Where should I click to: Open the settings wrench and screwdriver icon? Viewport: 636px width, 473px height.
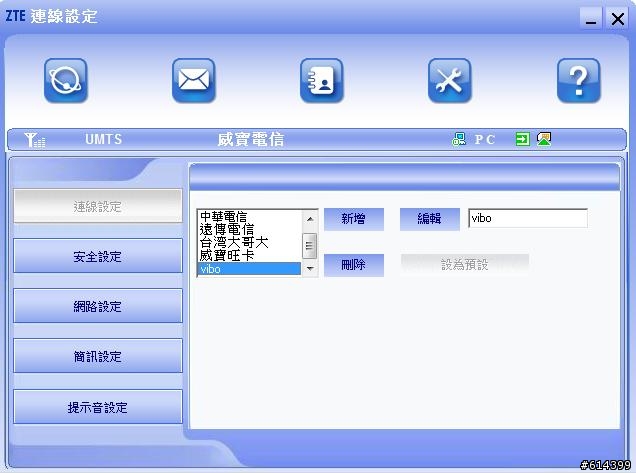(450, 80)
